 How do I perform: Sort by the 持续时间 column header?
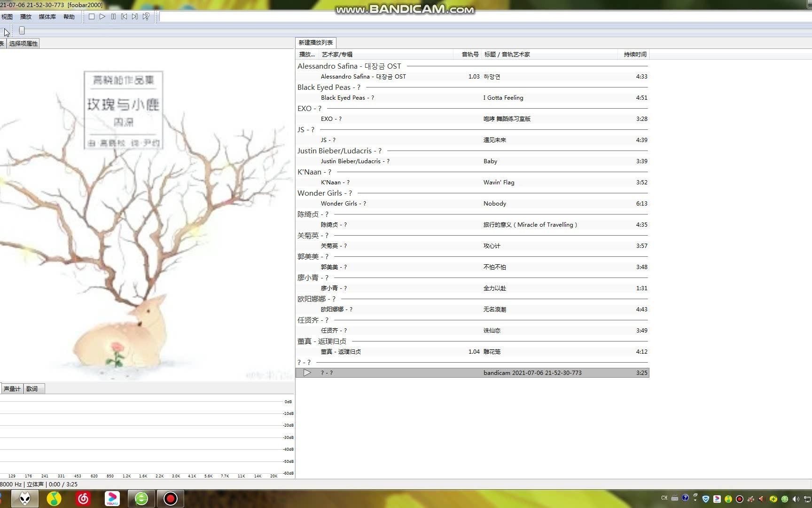[634, 54]
